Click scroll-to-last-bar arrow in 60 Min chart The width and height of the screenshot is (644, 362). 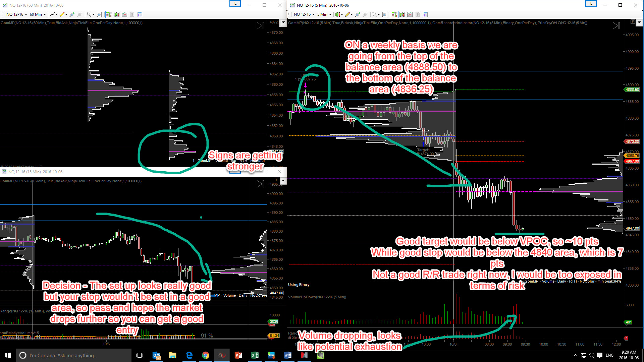(x=260, y=26)
